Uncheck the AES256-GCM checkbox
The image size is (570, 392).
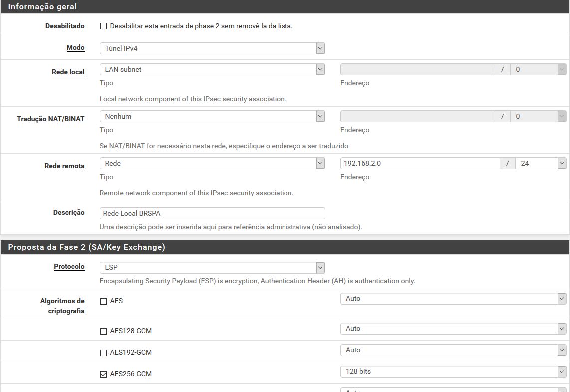pos(103,374)
